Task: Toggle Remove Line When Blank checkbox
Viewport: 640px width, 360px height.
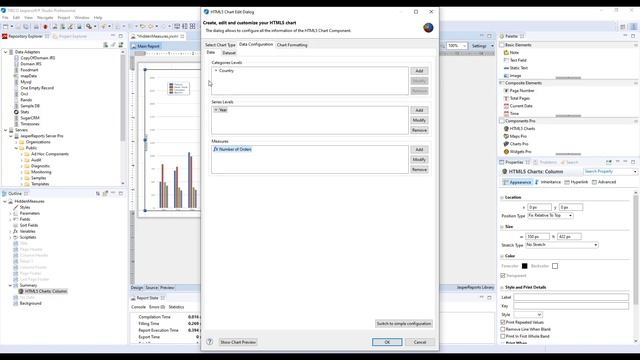Action: point(503,329)
